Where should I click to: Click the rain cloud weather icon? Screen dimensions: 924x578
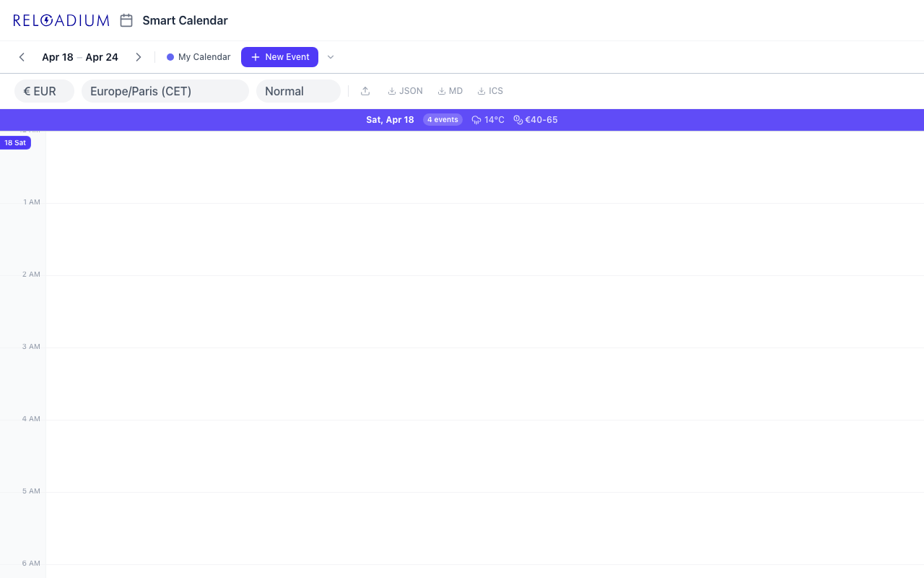point(476,120)
